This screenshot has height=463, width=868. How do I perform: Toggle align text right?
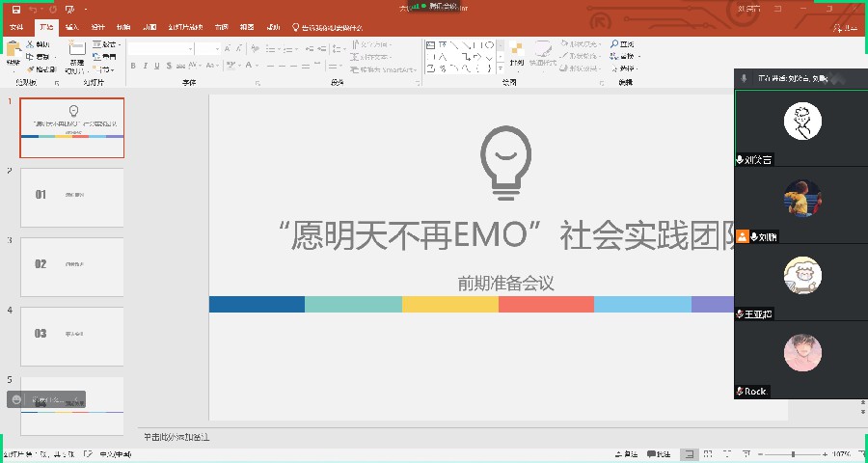point(294,66)
